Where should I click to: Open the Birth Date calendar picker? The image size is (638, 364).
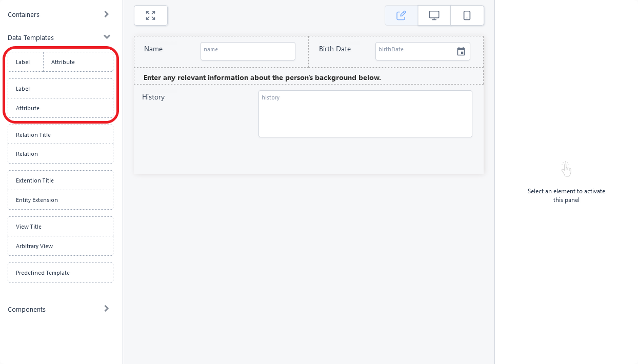(x=461, y=51)
